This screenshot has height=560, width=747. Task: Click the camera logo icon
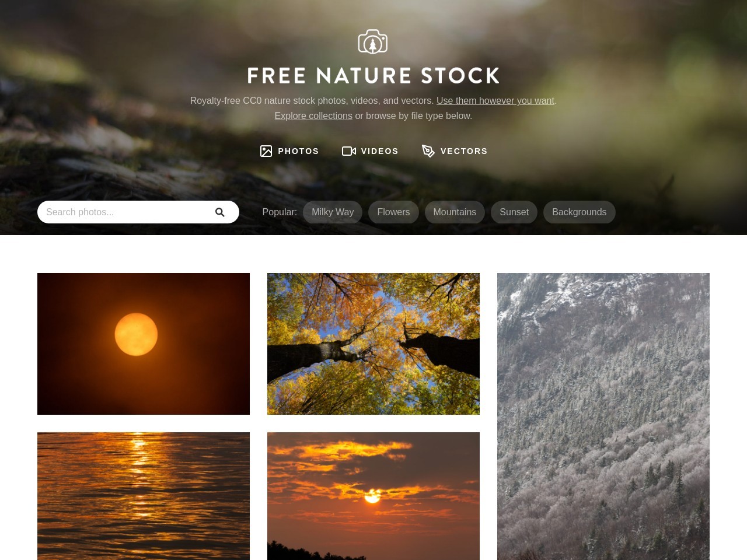(x=373, y=41)
